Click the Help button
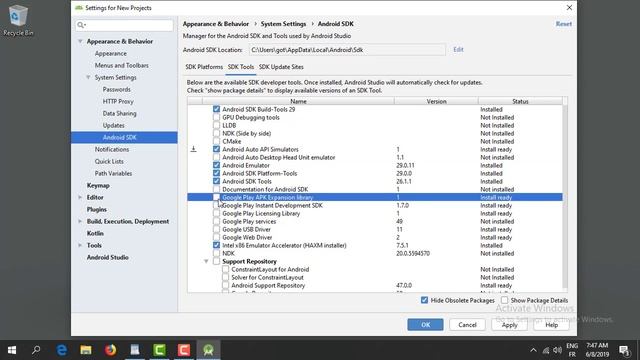 pyautogui.click(x=551, y=324)
